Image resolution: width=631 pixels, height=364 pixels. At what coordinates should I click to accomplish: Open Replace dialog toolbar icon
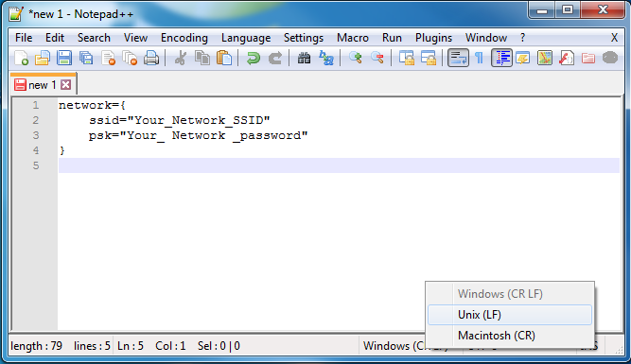pyautogui.click(x=326, y=58)
